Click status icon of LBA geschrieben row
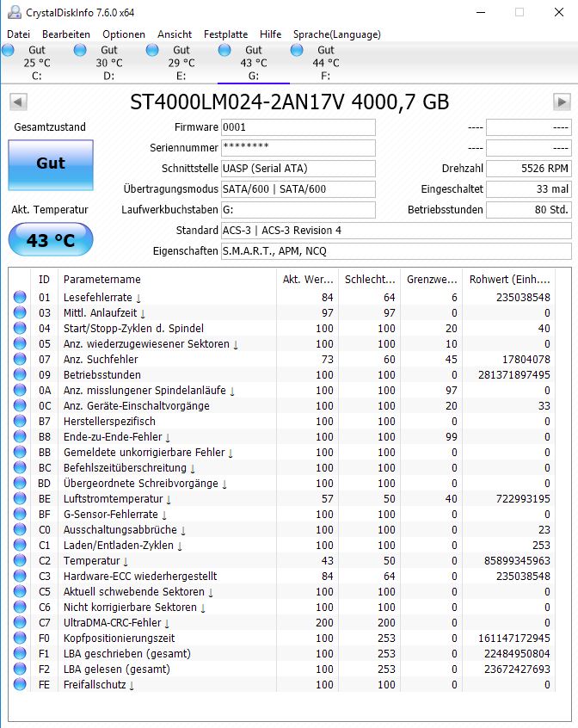The image size is (578, 728). click(x=20, y=654)
